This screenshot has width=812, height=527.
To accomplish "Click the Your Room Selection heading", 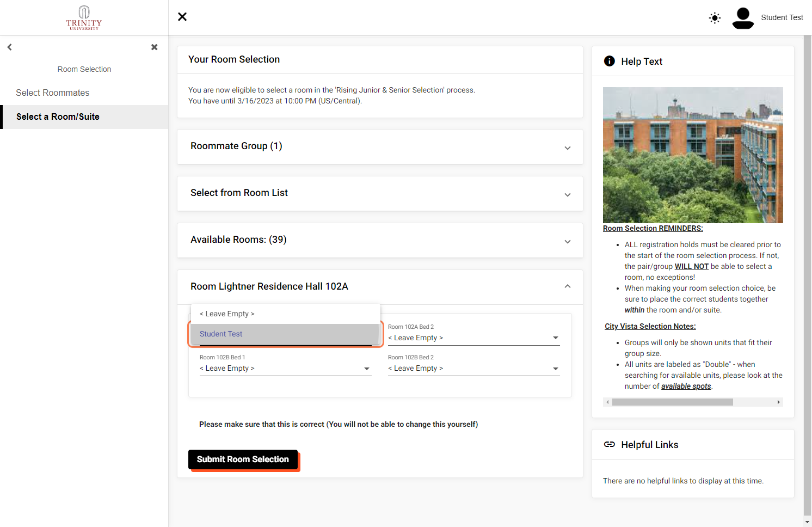I will point(234,59).
